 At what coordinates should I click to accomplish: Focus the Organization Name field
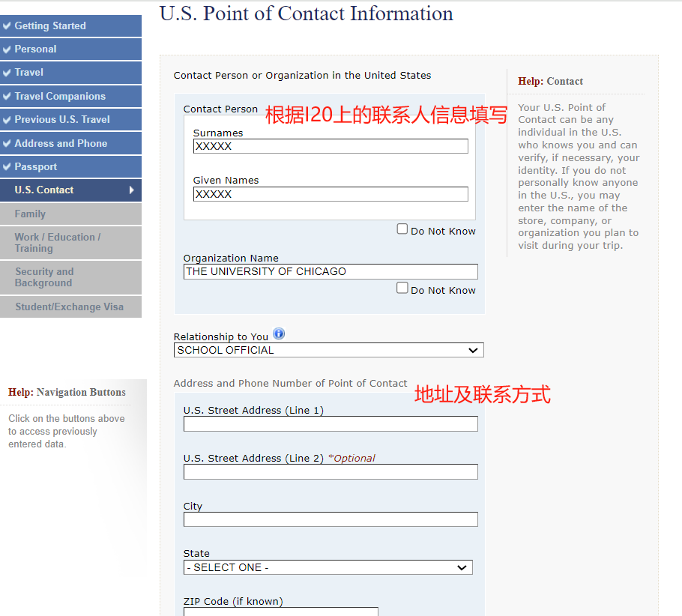coord(330,272)
